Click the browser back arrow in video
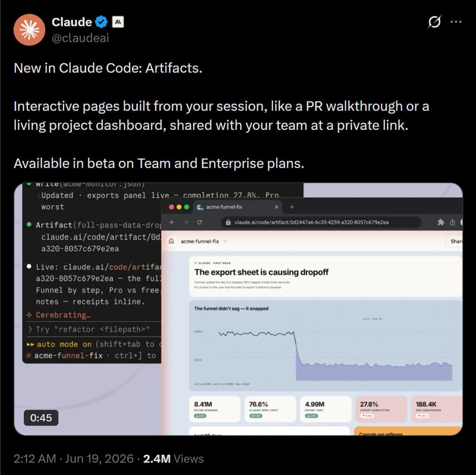This screenshot has width=476, height=475. [172, 223]
